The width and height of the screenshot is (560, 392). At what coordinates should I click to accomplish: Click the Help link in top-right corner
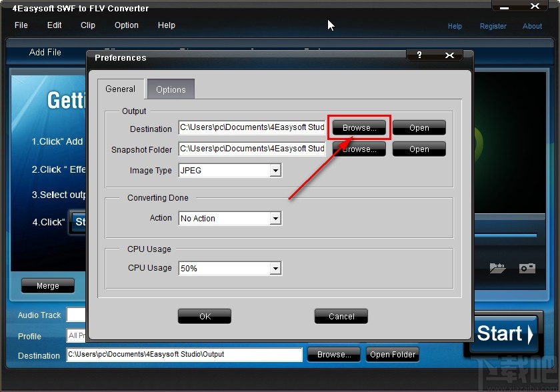pos(455,26)
